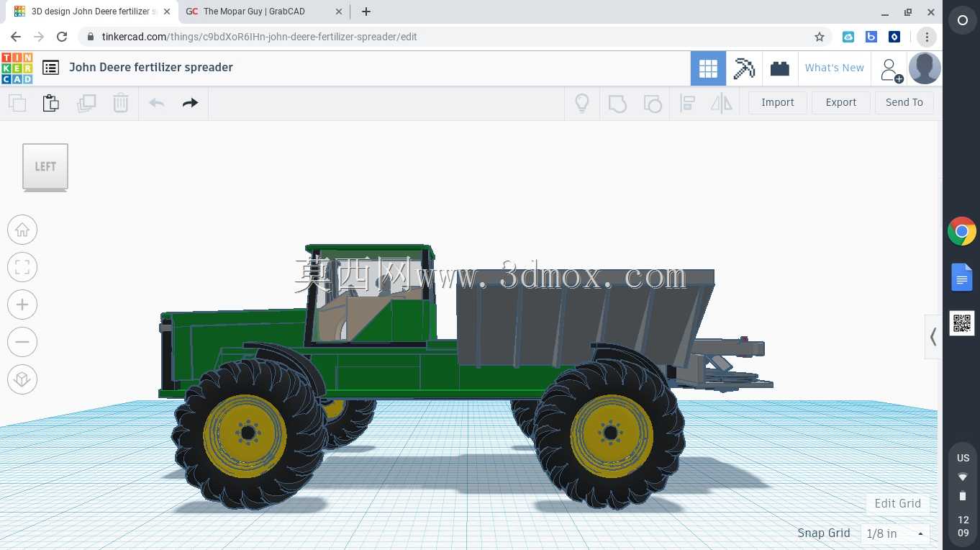Click the dark blue browser extension icon

tap(894, 37)
